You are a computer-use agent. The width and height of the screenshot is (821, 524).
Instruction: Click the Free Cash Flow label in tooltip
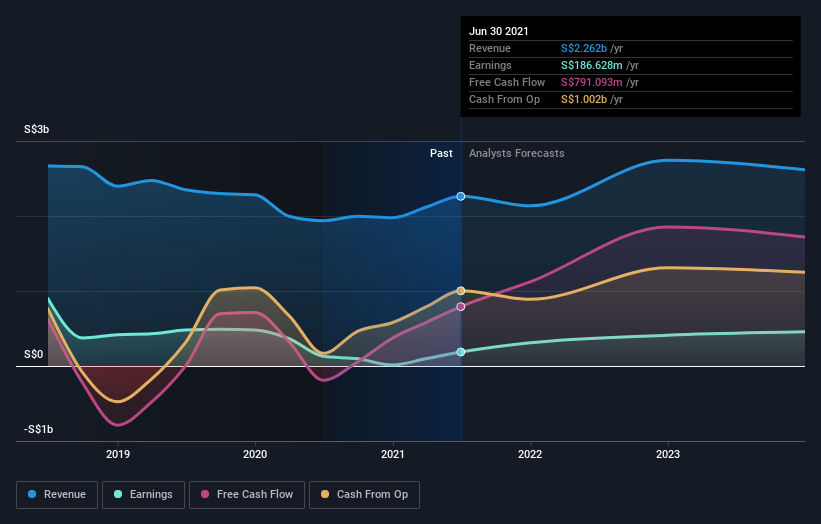click(x=507, y=82)
